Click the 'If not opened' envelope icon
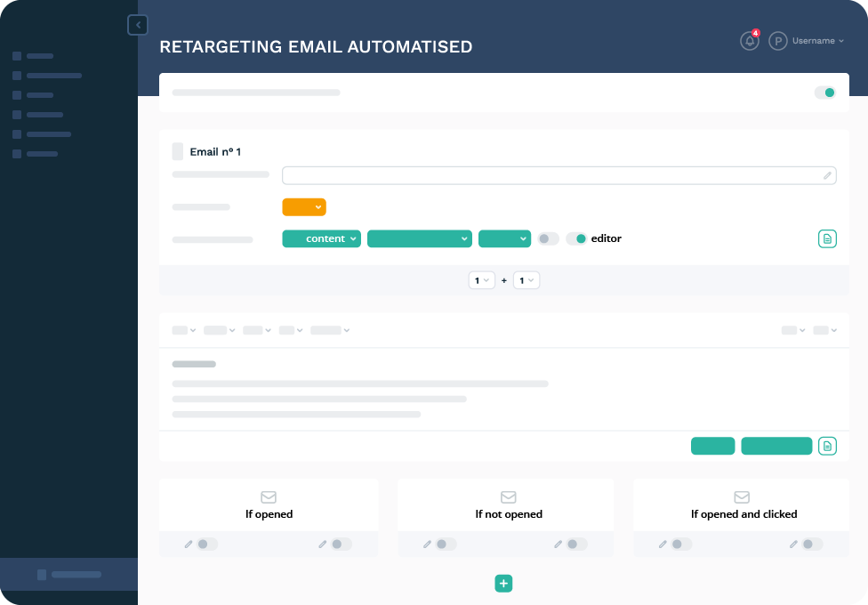The height and width of the screenshot is (605, 868). coord(508,497)
